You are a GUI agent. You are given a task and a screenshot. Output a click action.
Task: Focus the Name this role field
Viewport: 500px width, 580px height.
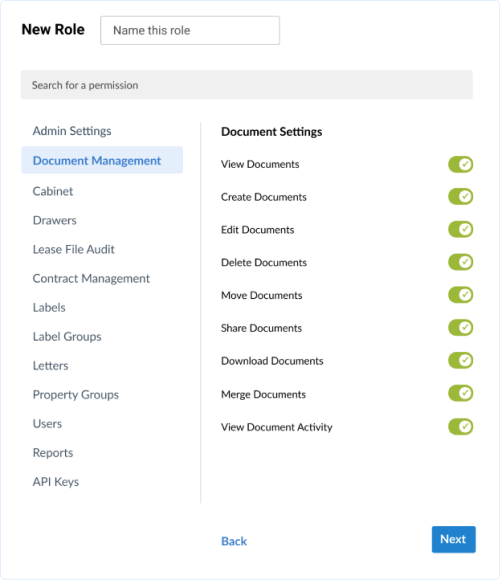click(190, 30)
